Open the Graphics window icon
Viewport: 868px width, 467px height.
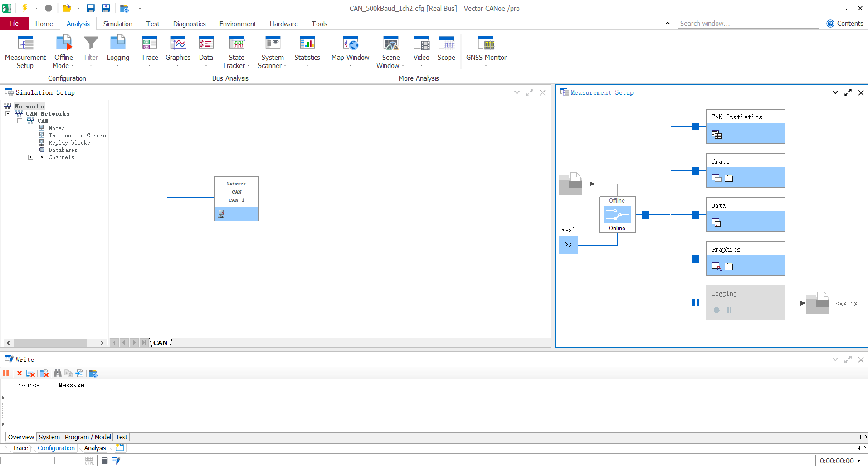[178, 44]
